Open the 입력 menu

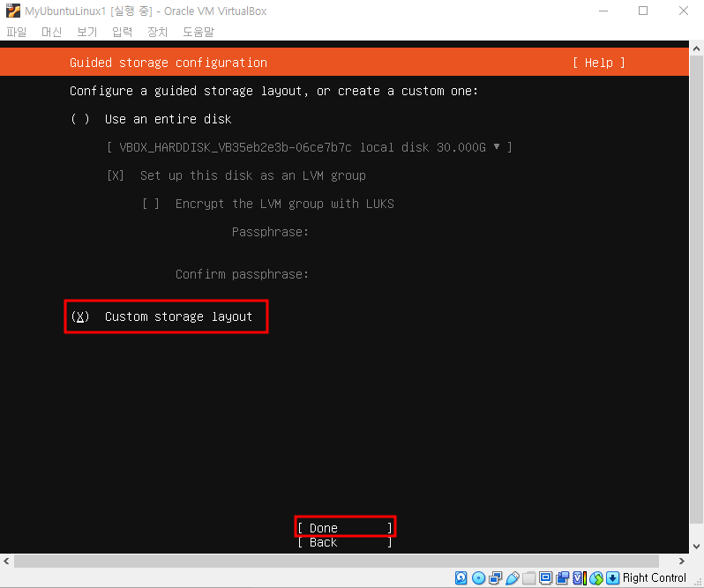[122, 32]
